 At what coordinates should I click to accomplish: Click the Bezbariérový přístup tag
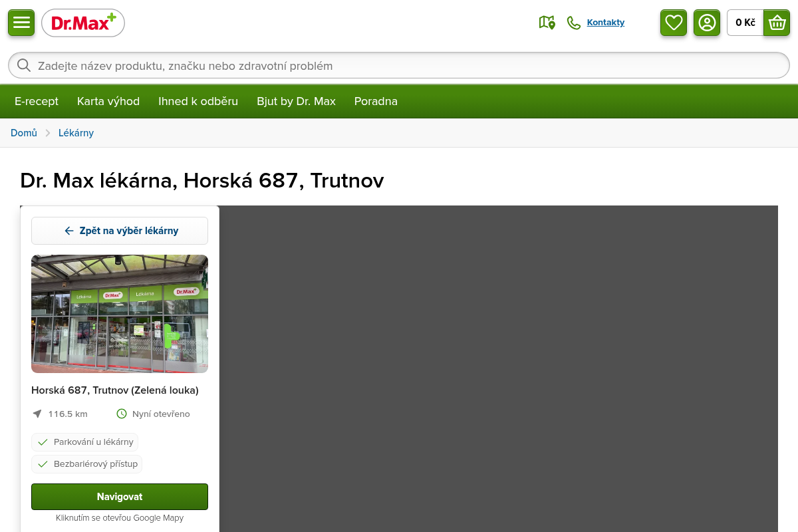[87, 464]
